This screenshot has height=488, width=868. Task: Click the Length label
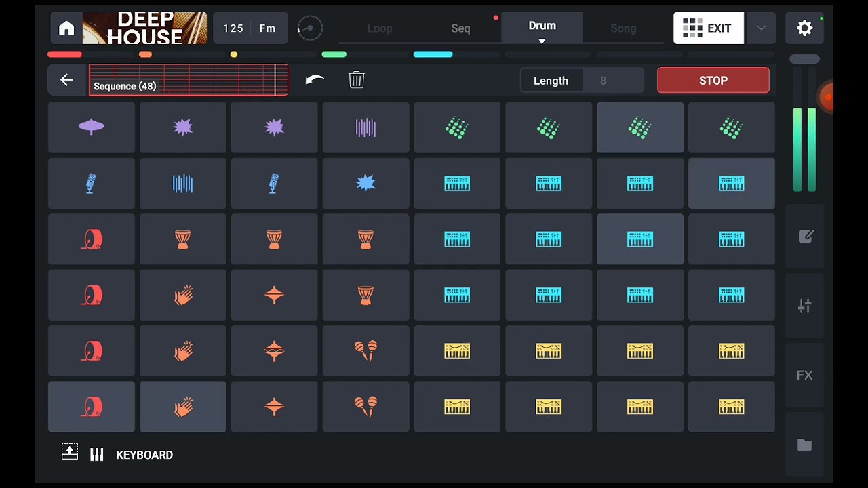coord(551,81)
